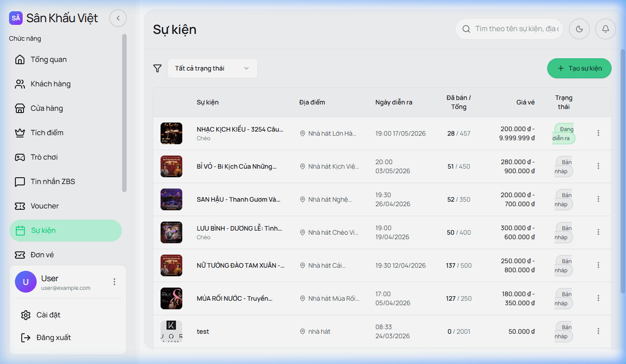Open the user account options menu
The width and height of the screenshot is (626, 364).
(x=114, y=282)
